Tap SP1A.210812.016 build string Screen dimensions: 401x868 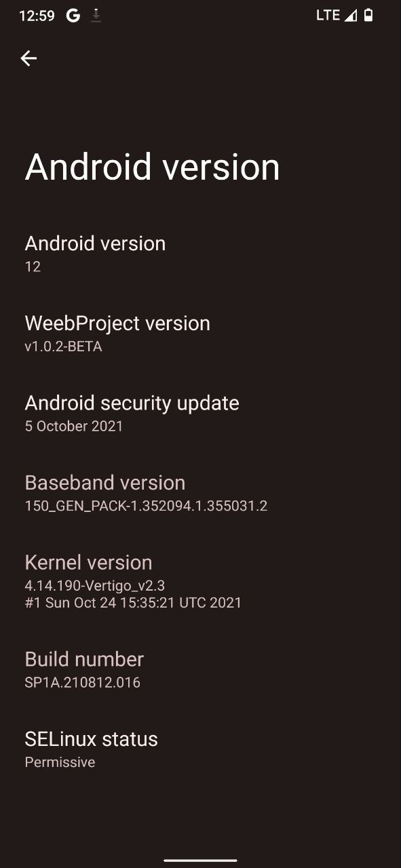tap(83, 682)
